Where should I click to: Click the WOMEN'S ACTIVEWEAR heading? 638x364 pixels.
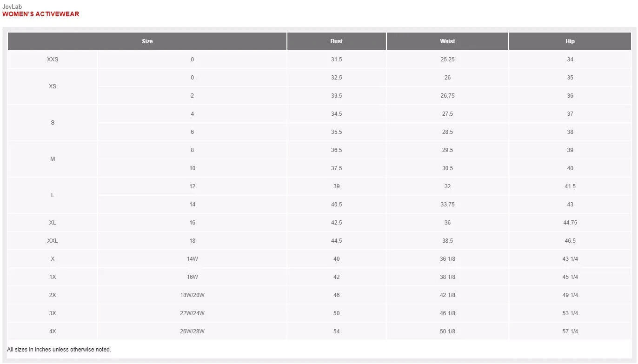[41, 14]
